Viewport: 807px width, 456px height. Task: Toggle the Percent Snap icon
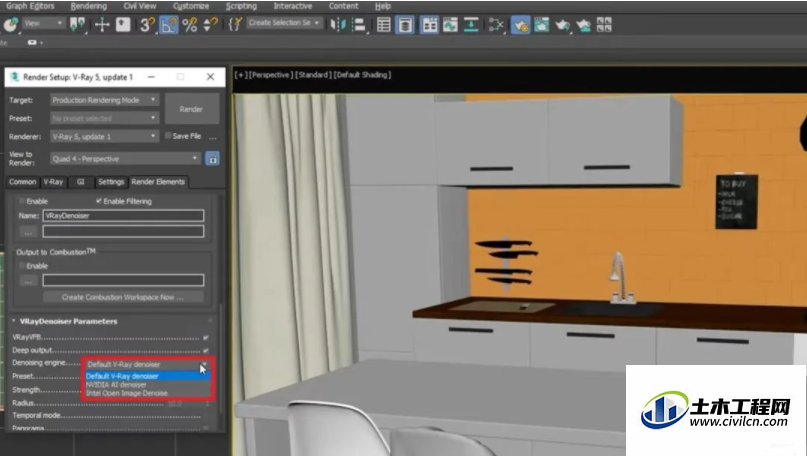click(x=189, y=24)
